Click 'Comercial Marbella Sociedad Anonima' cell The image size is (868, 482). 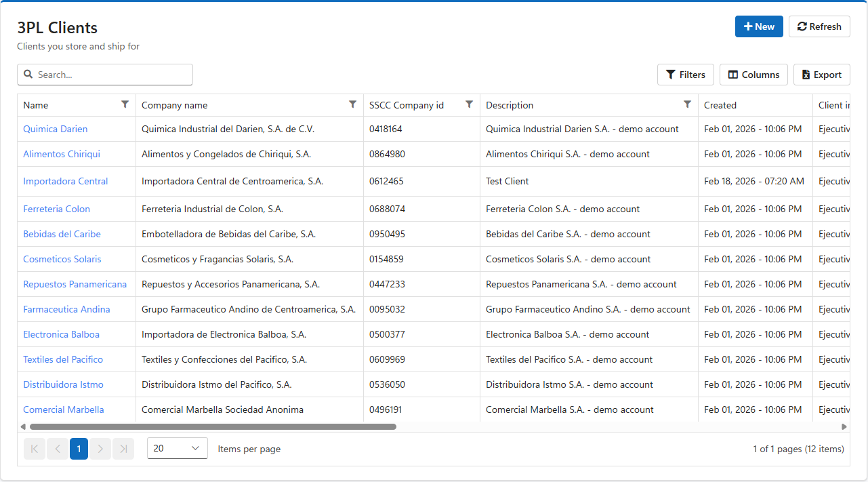pyautogui.click(x=249, y=409)
